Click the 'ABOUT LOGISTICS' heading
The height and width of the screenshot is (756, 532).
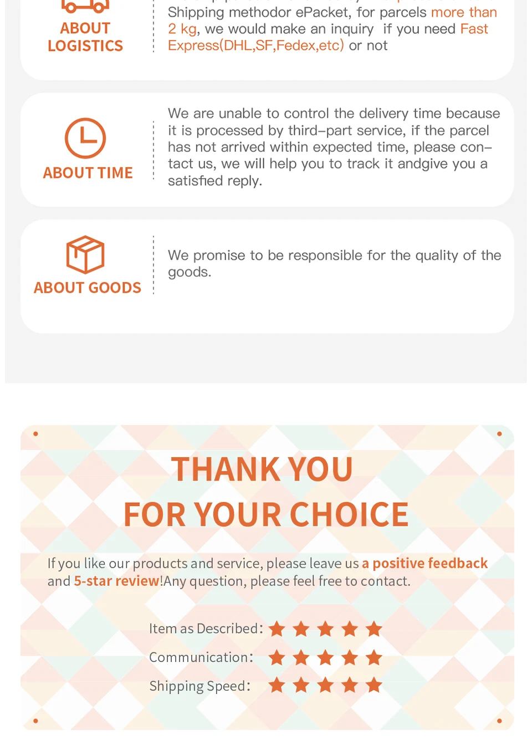pos(85,37)
